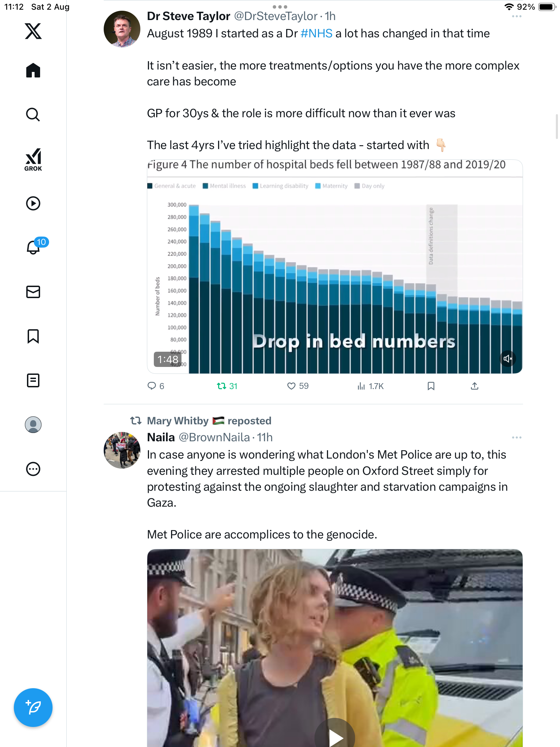Image resolution: width=560 pixels, height=747 pixels.
Task: Open the Notifications bell
Action: 33,247
